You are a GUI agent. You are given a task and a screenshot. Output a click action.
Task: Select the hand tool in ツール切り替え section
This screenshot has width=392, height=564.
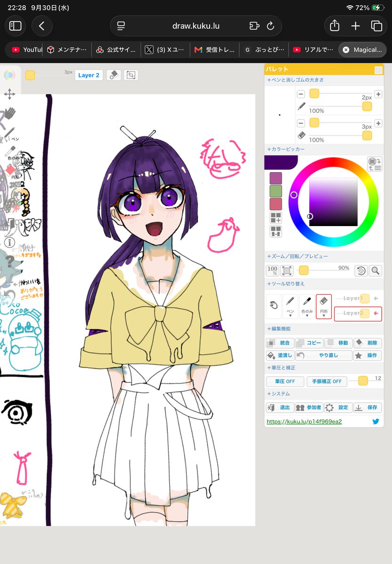274,305
